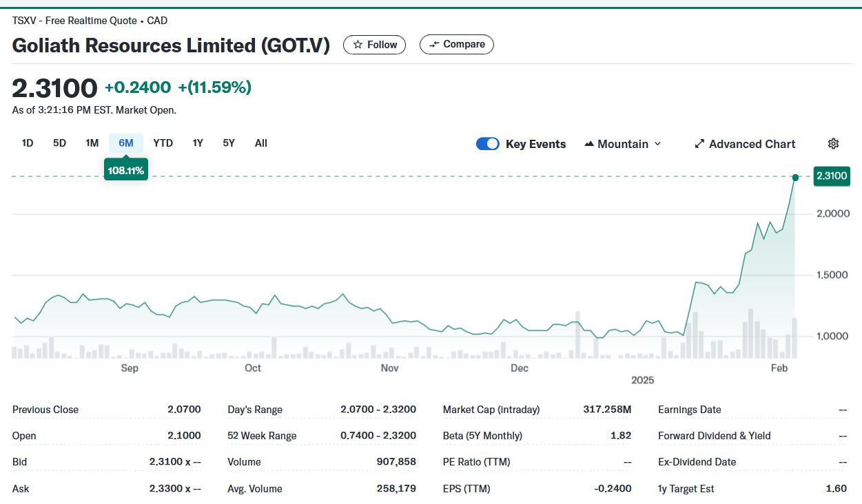
Task: Click the star icon in Follow button
Action: coord(358,45)
